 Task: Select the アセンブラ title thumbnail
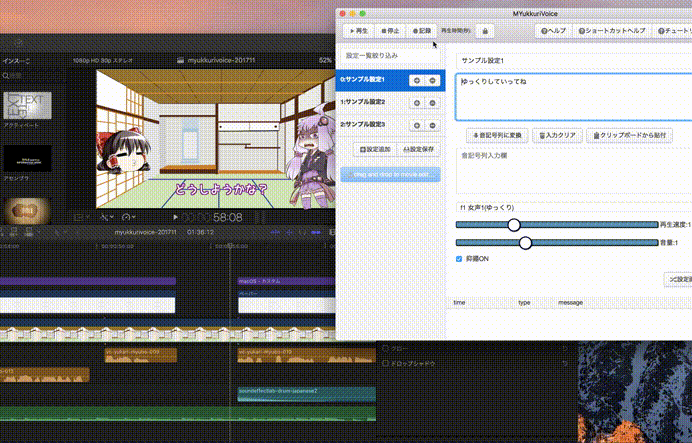pos(27,158)
